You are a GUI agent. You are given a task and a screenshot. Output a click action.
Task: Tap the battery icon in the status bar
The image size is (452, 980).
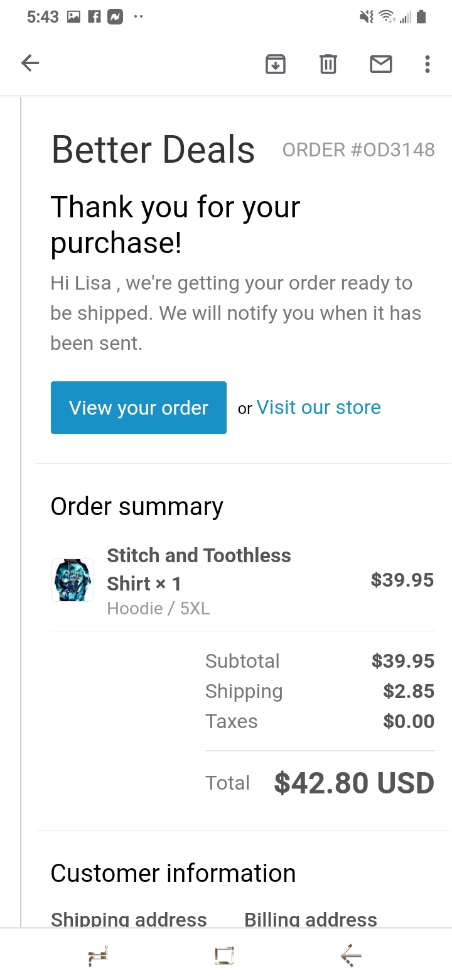(x=421, y=18)
